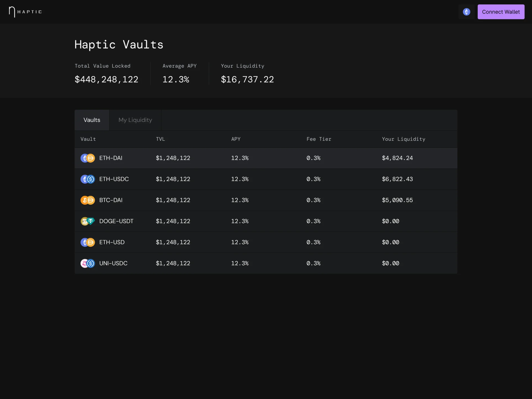This screenshot has width=532, height=399.
Task: Click the BTC-DAI token pair icon
Action: coord(88,200)
